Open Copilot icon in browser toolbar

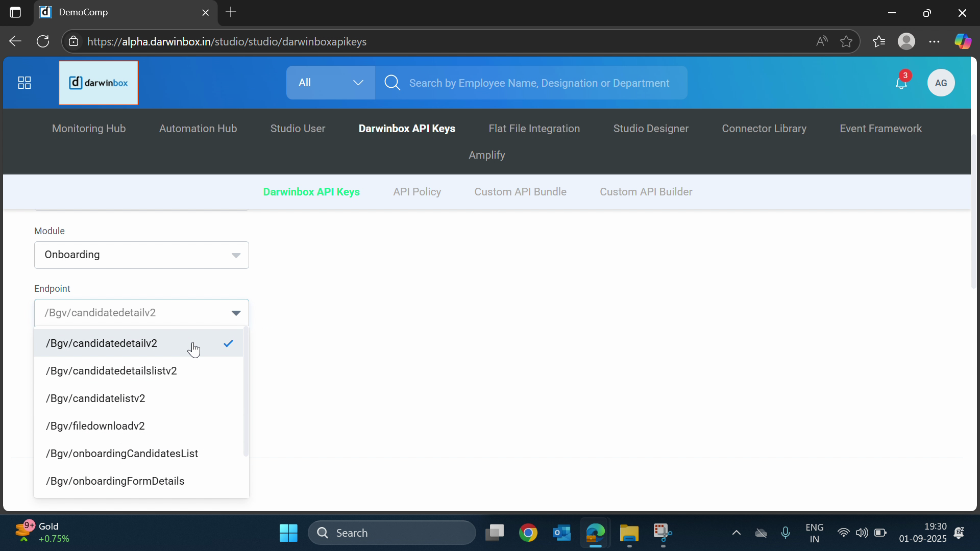(x=963, y=41)
